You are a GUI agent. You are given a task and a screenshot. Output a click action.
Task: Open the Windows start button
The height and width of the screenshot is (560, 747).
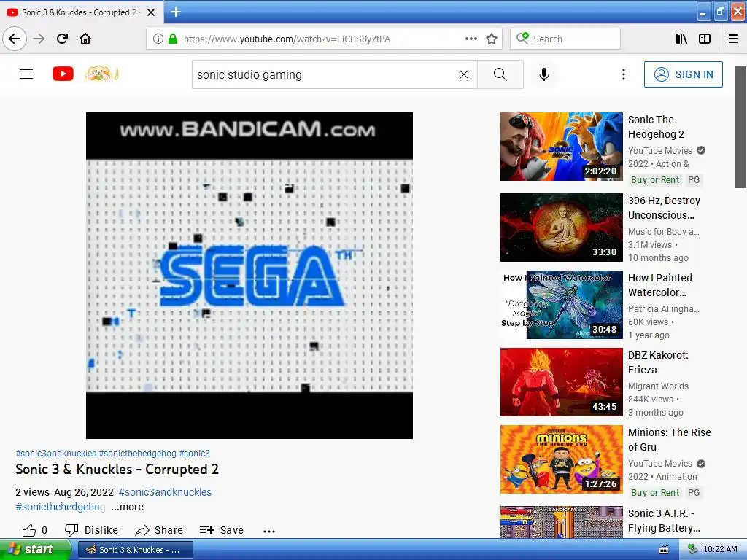35,549
